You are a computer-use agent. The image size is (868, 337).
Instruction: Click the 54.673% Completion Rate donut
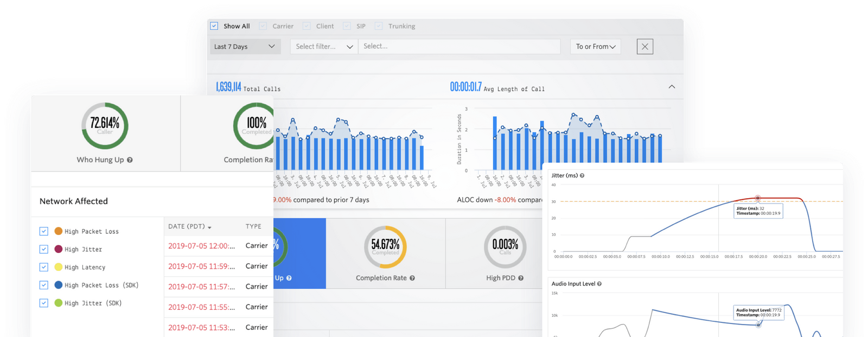[x=385, y=247]
